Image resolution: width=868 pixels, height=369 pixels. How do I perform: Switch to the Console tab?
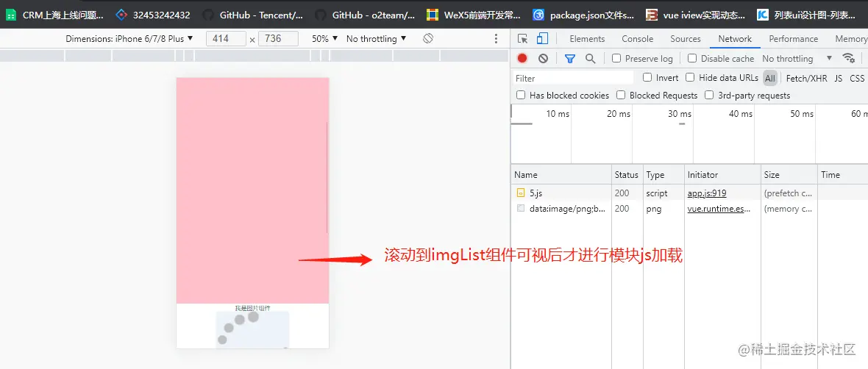(637, 39)
